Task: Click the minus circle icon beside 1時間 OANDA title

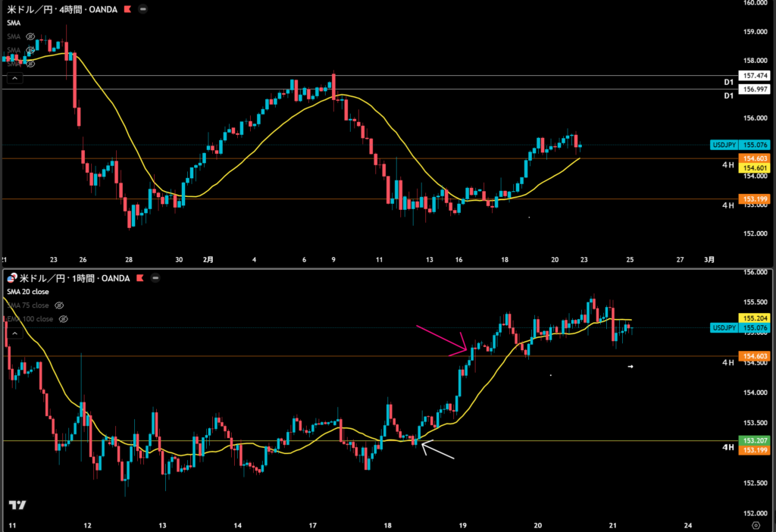Action: 155,280
